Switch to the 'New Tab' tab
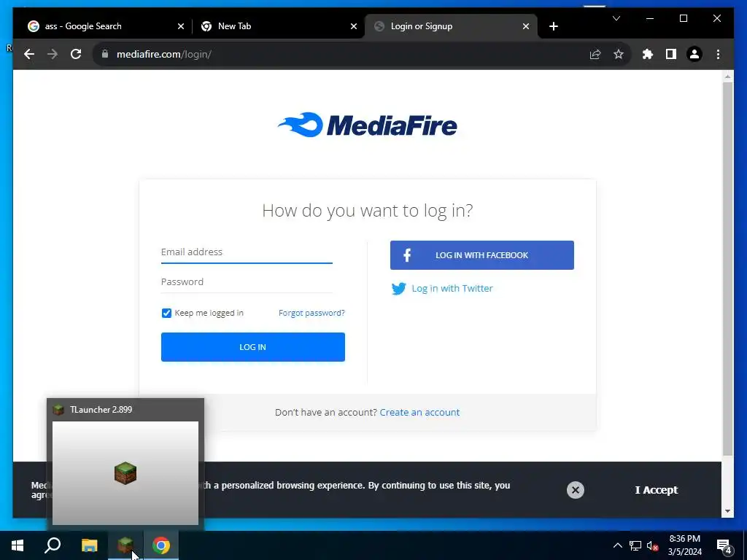 point(279,26)
